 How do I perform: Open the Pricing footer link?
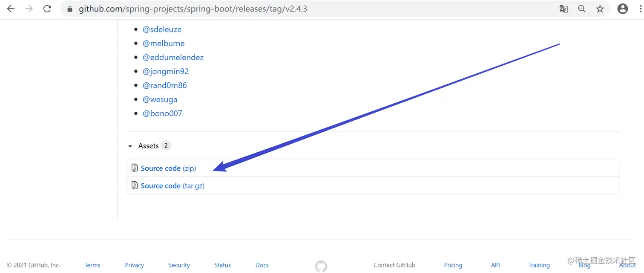click(453, 265)
